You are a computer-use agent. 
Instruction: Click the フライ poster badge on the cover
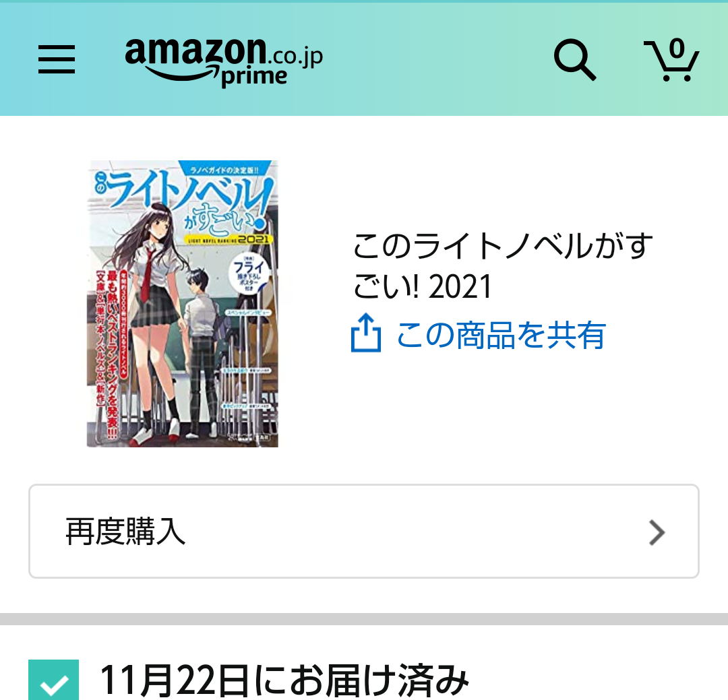249,274
